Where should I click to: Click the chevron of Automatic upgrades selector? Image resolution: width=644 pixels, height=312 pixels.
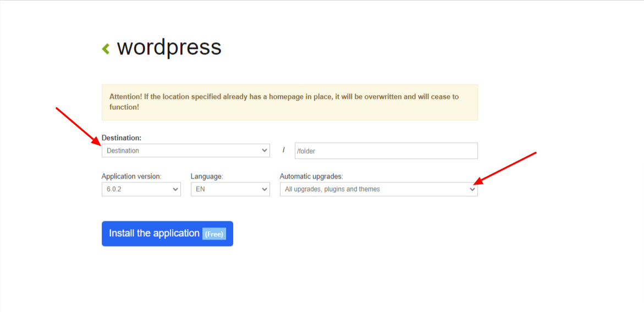click(472, 190)
